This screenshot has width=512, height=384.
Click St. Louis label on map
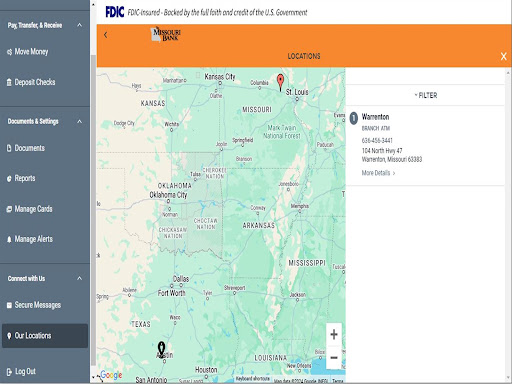pos(297,92)
